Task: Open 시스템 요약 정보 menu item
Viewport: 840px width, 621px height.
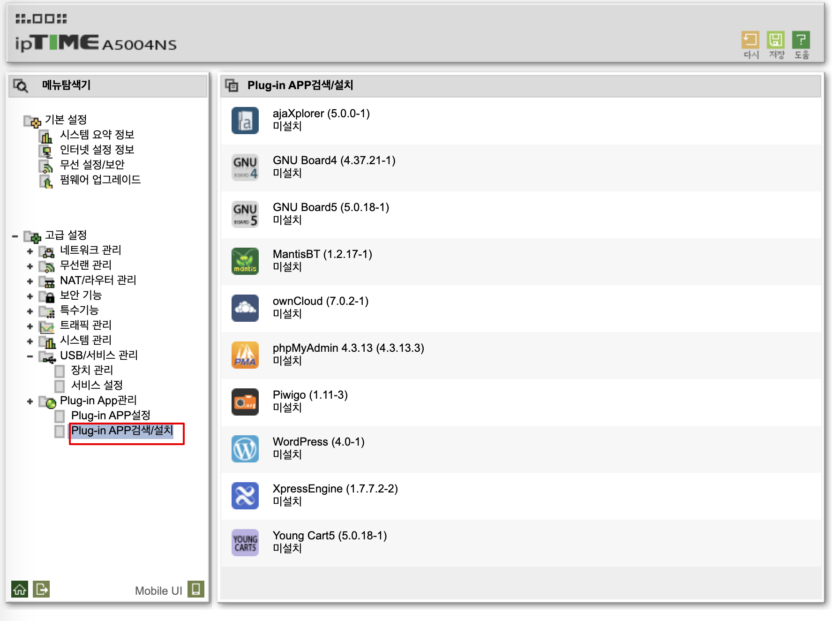Action: click(x=97, y=135)
